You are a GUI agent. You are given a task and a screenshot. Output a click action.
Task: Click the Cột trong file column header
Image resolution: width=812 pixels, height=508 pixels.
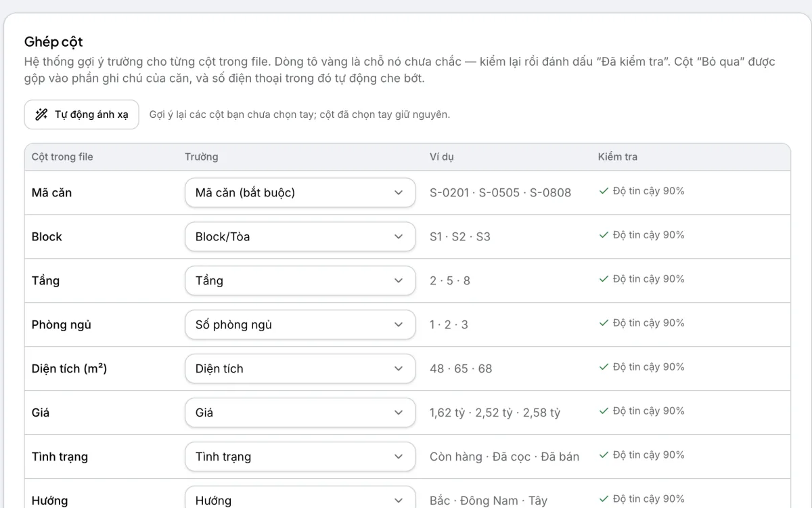click(62, 156)
